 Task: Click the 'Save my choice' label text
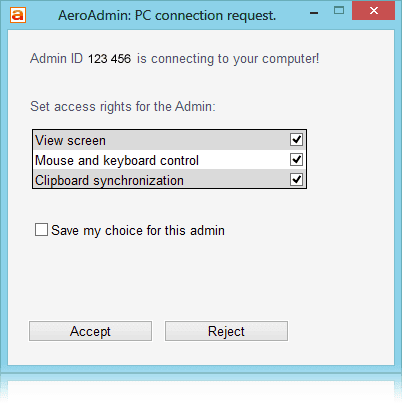point(138,230)
